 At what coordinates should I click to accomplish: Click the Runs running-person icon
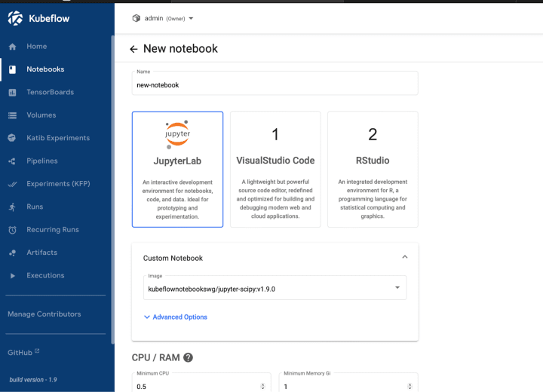13,207
